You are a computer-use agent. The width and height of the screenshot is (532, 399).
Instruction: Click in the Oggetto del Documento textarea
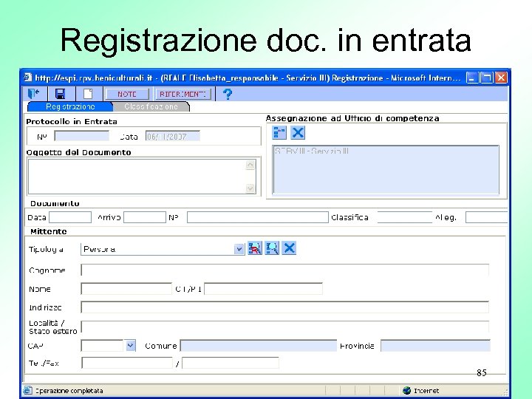click(x=137, y=177)
